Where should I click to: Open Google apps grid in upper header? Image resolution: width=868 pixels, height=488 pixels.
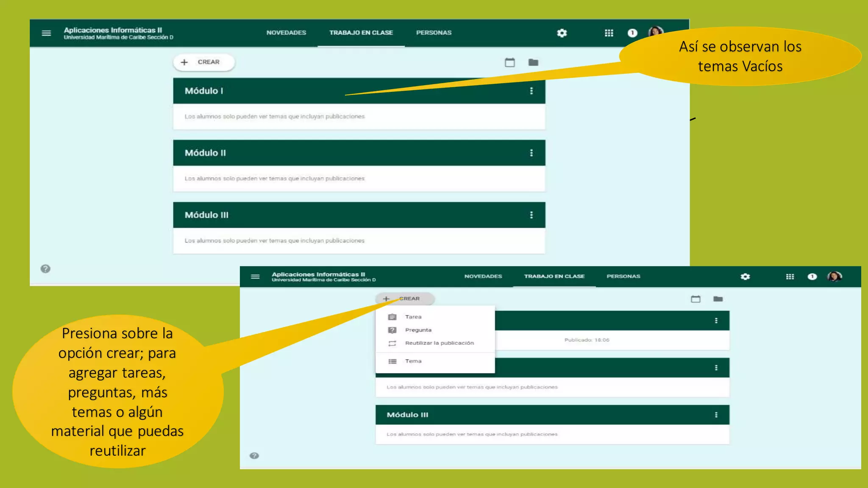[x=609, y=33]
